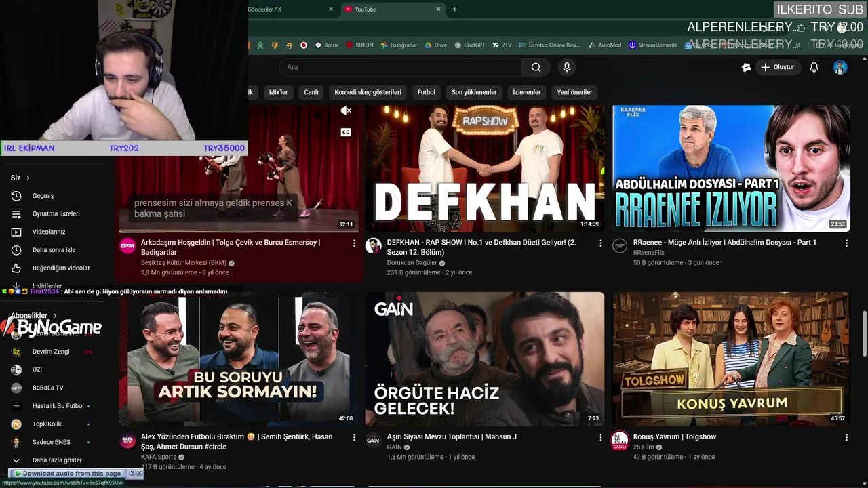The image size is (868, 488).
Task: Click the search magnifier button
Action: click(x=536, y=67)
